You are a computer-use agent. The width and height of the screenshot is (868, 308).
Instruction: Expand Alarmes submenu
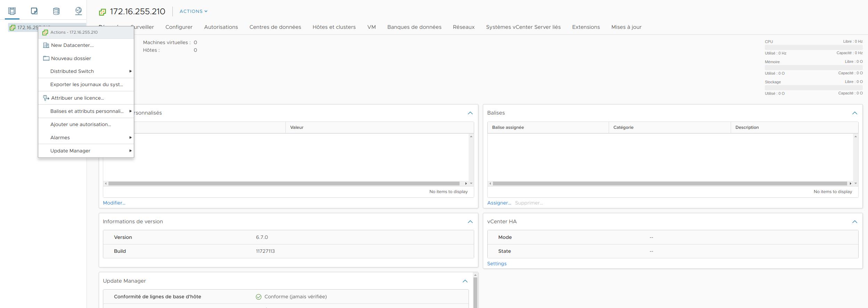coord(86,138)
